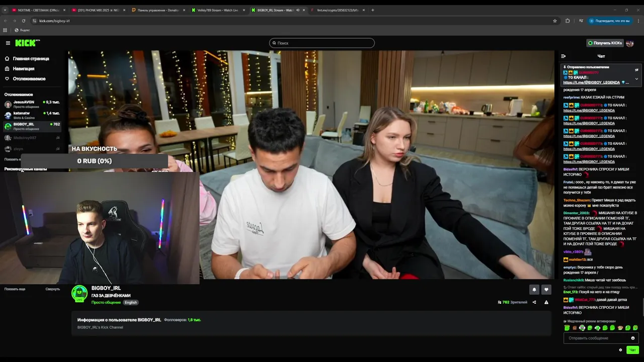The width and height of the screenshot is (644, 362).
Task: Open browser extensions puzzle icon
Action: (x=568, y=21)
